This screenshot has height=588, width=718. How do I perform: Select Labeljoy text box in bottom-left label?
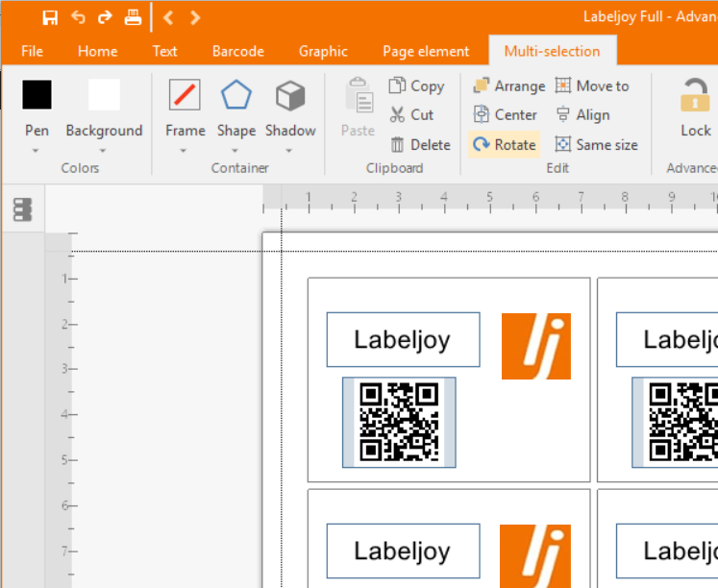pyautogui.click(x=403, y=551)
